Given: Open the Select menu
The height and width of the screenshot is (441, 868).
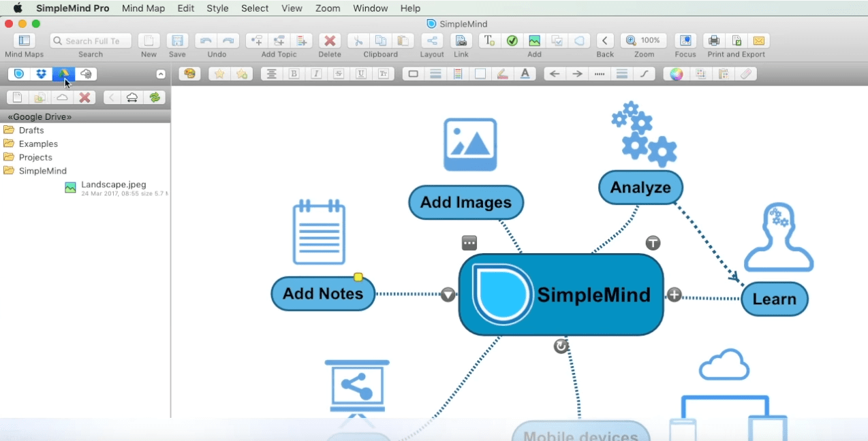Looking at the screenshot, I should [x=255, y=8].
